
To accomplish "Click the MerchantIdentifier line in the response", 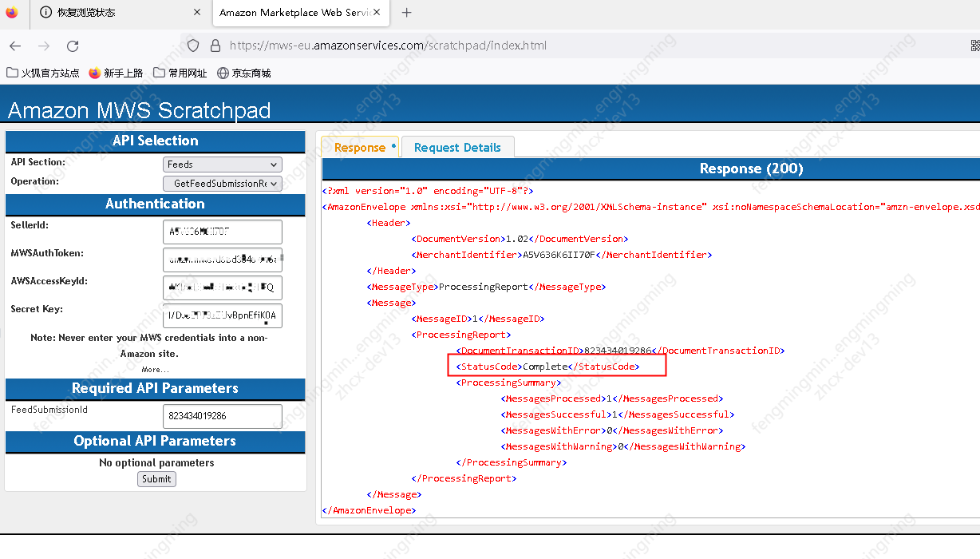I will (x=562, y=255).
